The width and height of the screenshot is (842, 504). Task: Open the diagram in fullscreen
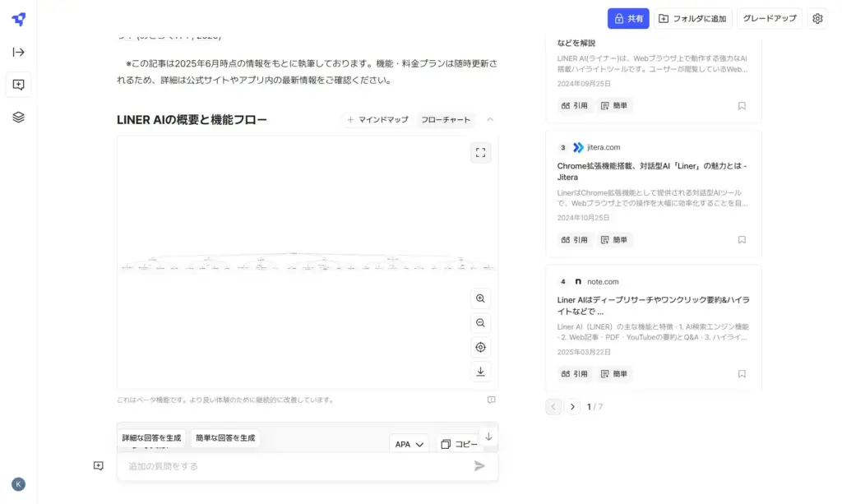[480, 152]
